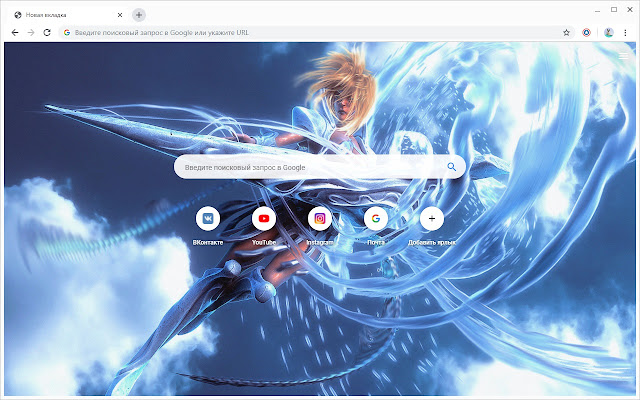Select the Новая вкладка tab
The width and height of the screenshot is (640, 400).
click(x=67, y=15)
